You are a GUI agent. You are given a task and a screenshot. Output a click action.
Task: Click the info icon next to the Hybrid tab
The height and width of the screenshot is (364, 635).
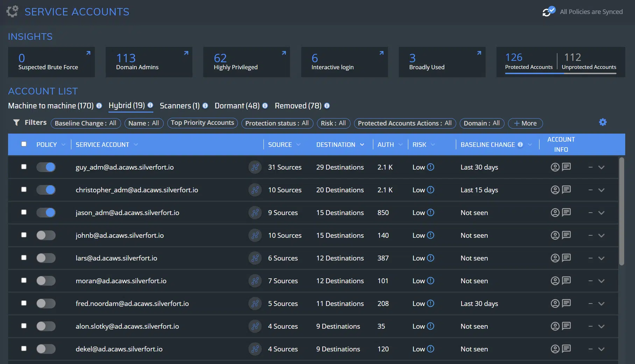[x=150, y=105]
